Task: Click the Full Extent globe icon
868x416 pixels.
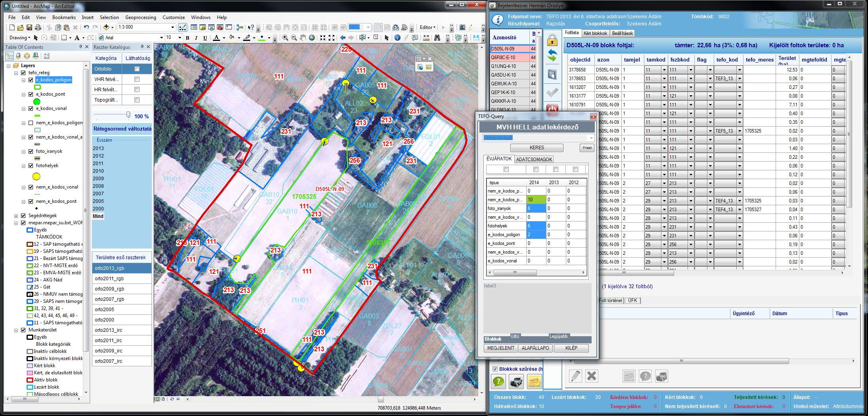Action: 312,38
